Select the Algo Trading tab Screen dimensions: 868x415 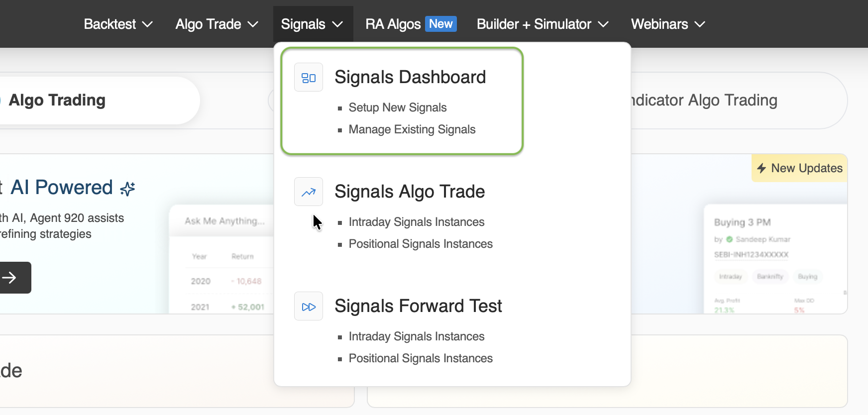click(x=57, y=100)
